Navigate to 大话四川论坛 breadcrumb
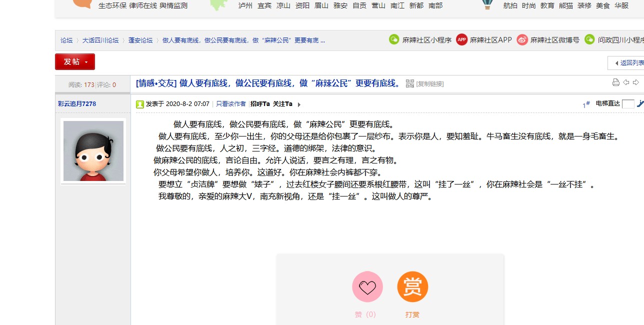 [x=100, y=40]
